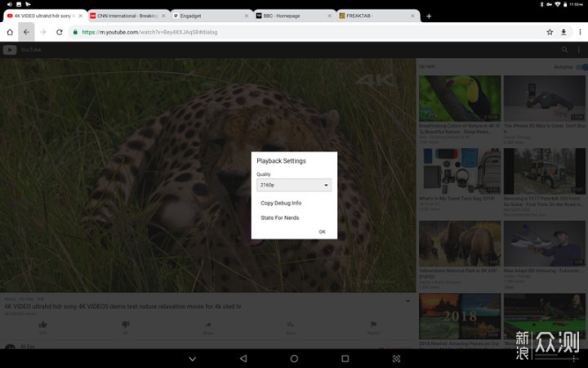The height and width of the screenshot is (368, 588).
Task: Navigate forward with the forward arrow
Action: [x=42, y=32]
